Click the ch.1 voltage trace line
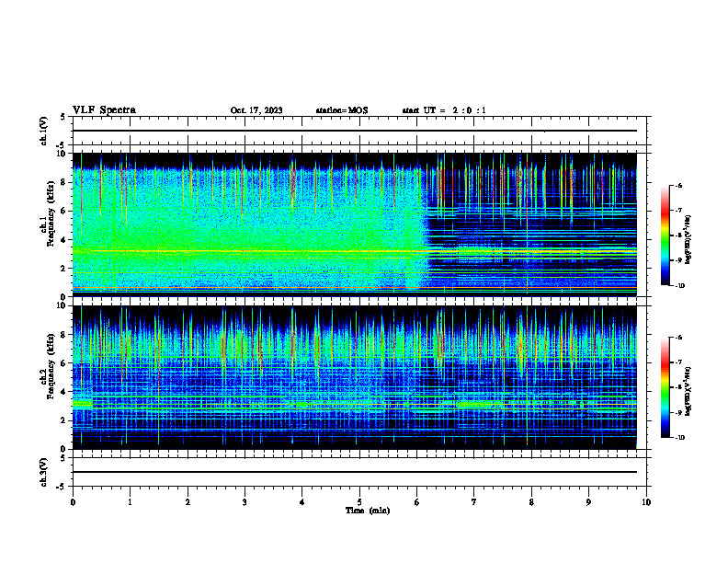 click(x=355, y=131)
